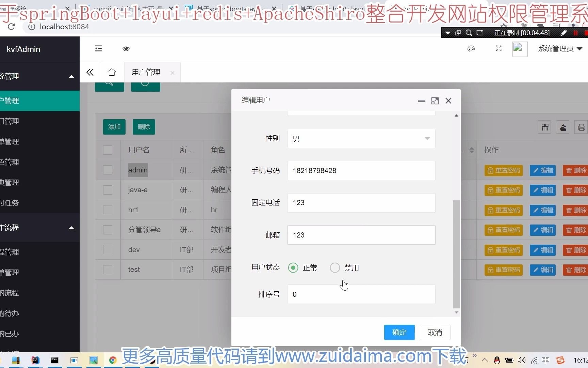
Task: Check the 分管领导a row checkbox
Action: 108,230
